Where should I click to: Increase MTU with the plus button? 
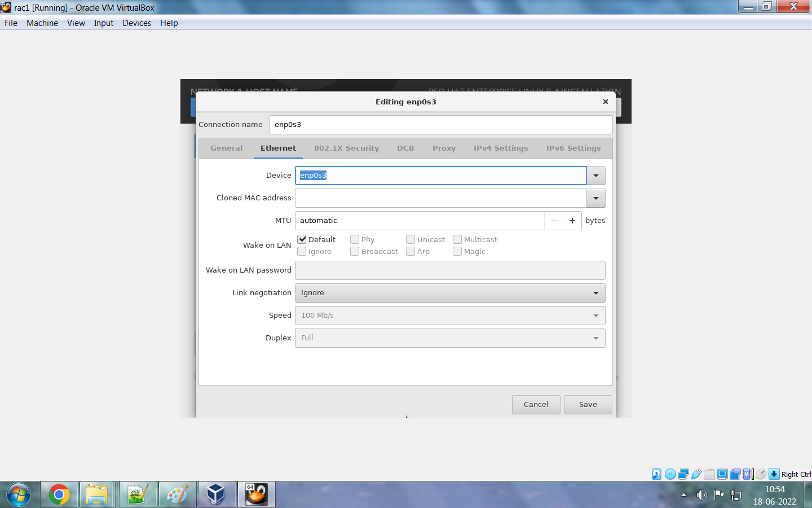click(x=572, y=221)
